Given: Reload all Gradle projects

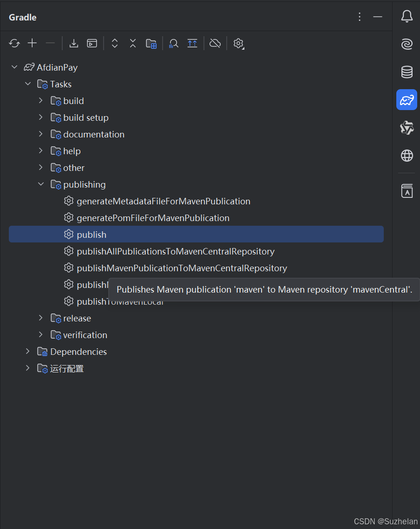Looking at the screenshot, I should click(14, 43).
